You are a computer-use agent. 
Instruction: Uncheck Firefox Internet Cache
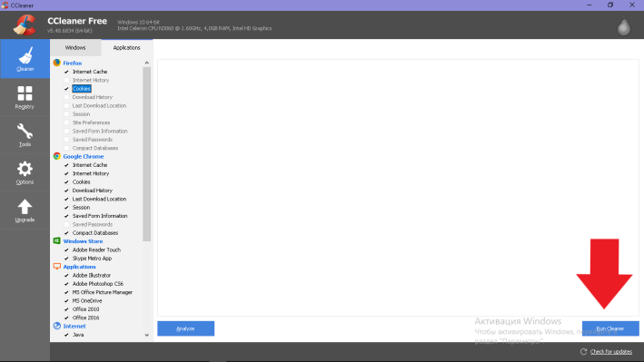tap(66, 72)
